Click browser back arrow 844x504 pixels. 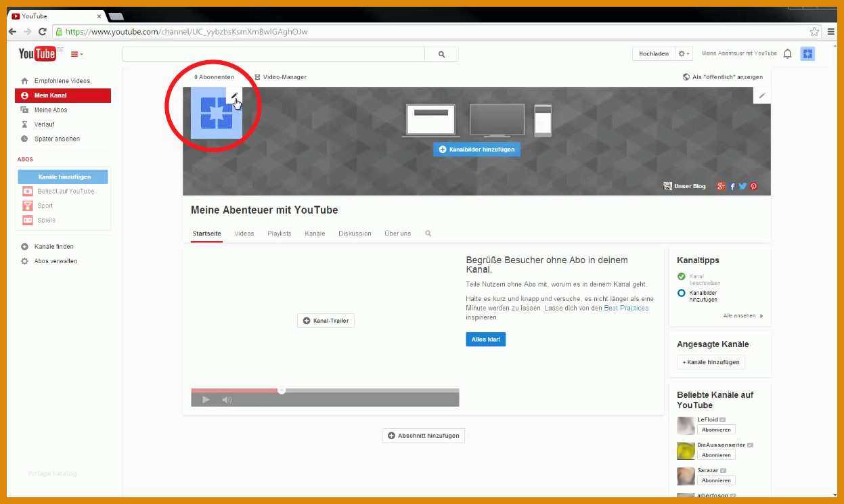(x=13, y=31)
